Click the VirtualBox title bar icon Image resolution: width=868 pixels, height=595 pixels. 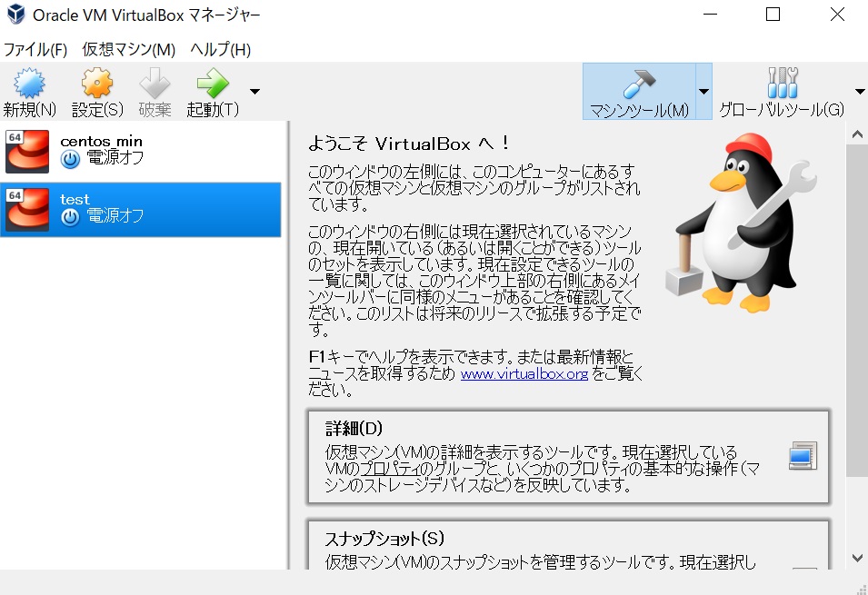tap(16, 15)
